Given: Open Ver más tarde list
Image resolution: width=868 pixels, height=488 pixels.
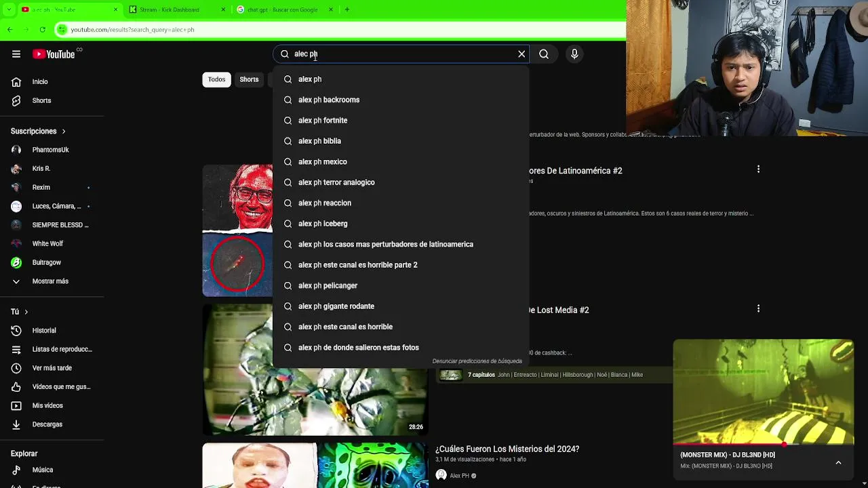Looking at the screenshot, I should click(x=52, y=368).
